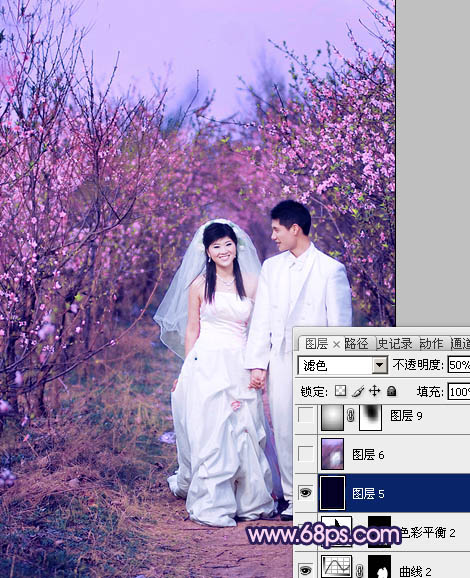
Task: Select the dark blue 图层 5 thumbnail
Action: [x=332, y=493]
